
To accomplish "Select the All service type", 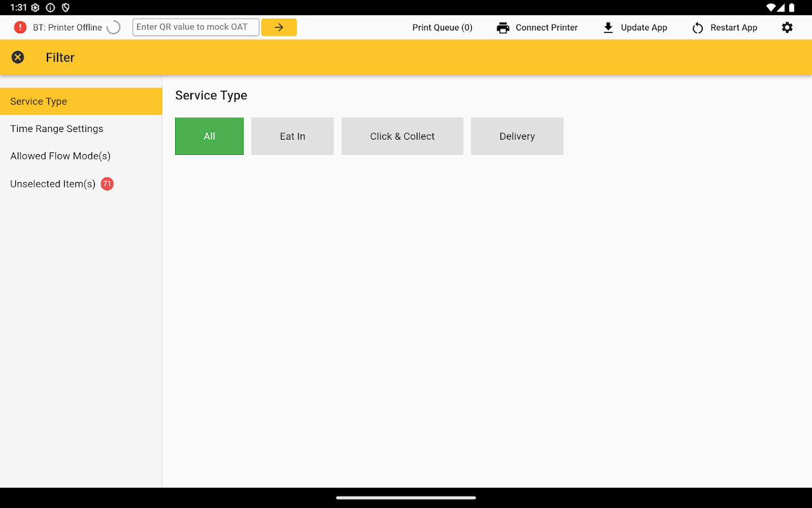I will coord(209,136).
